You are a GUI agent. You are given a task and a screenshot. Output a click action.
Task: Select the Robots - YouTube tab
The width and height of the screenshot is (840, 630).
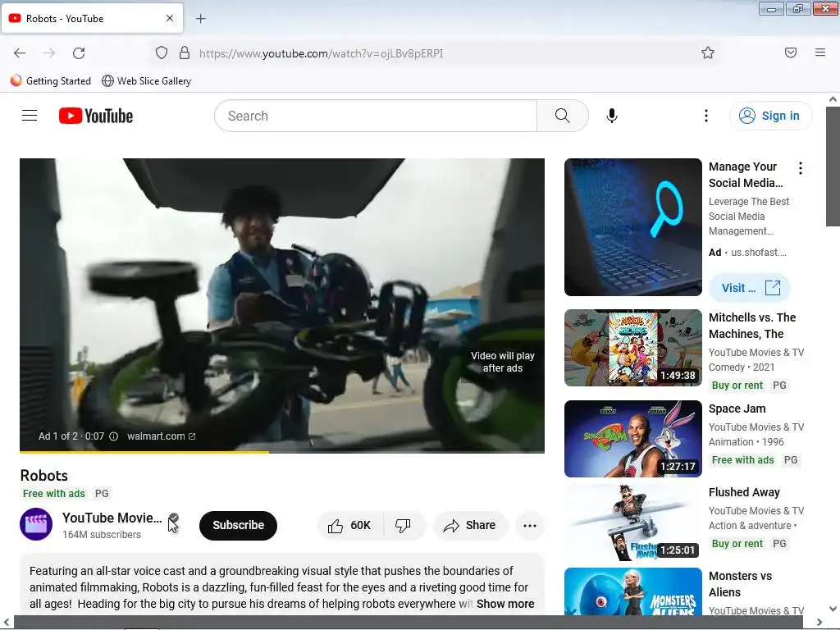[x=92, y=18]
